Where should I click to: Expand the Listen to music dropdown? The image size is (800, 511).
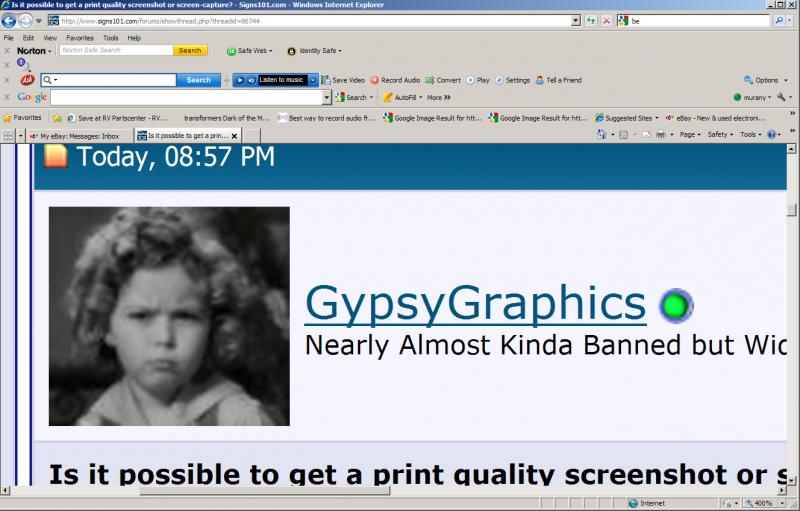coord(313,80)
